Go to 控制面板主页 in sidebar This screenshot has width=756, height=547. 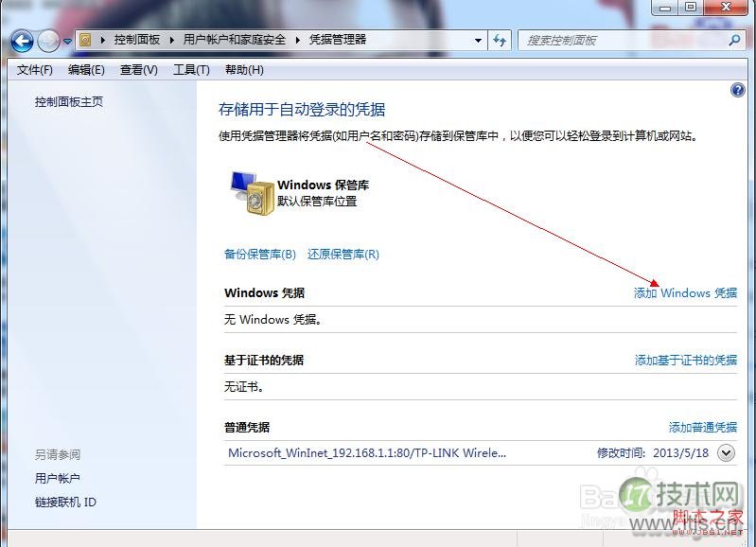[x=69, y=102]
